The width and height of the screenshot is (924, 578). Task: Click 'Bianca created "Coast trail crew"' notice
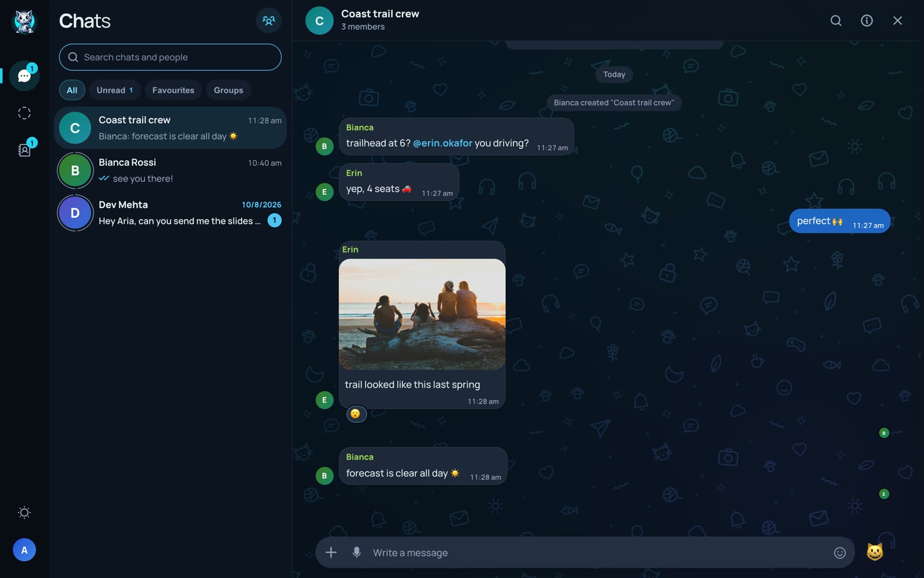coord(614,103)
